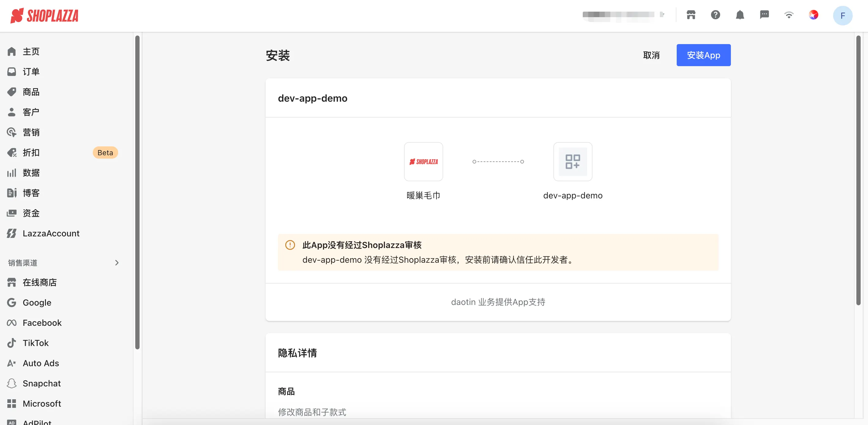Click the wifi signal icon
Screen dimensions: 868x425
click(x=789, y=15)
